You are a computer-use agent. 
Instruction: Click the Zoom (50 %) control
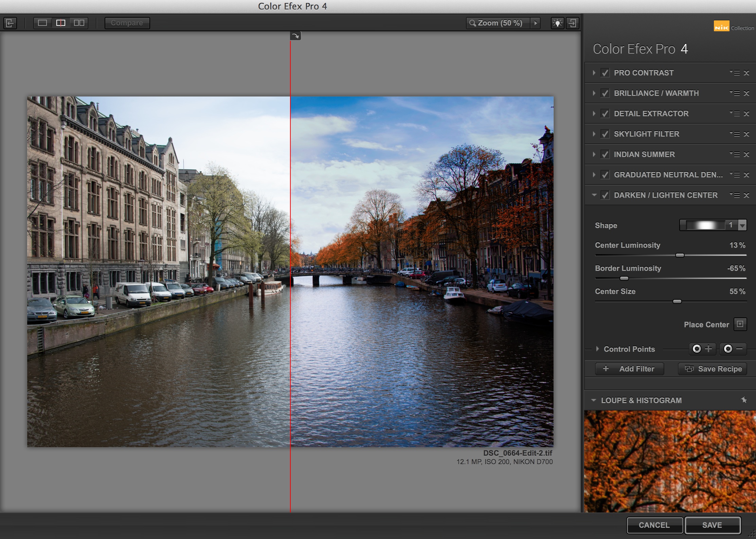pyautogui.click(x=499, y=23)
